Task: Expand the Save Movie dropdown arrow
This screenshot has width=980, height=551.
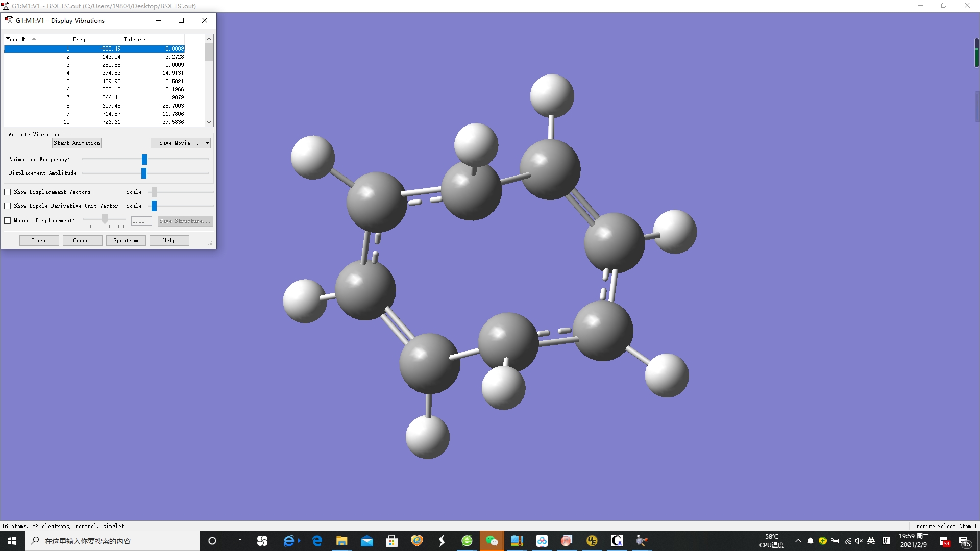Action: (207, 143)
